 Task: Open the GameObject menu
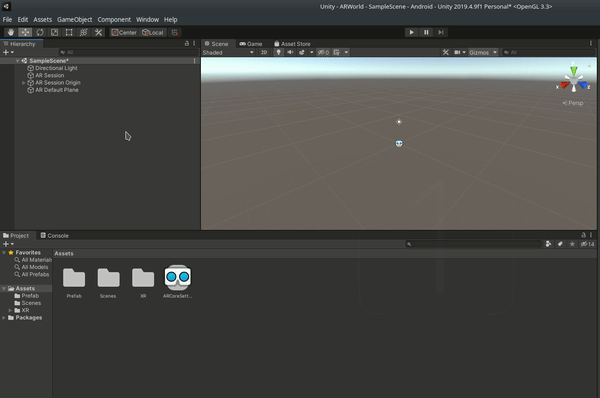[75, 20]
